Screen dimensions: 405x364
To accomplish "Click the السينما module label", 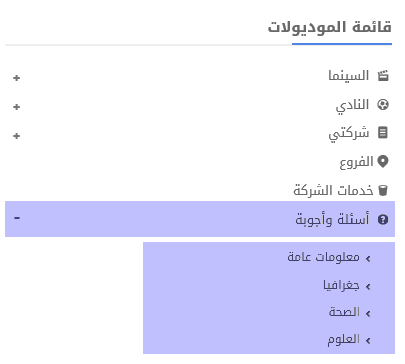I will point(349,76).
